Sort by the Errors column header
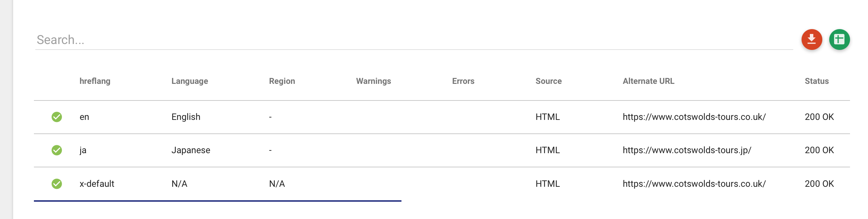The width and height of the screenshot is (868, 219). click(x=463, y=81)
